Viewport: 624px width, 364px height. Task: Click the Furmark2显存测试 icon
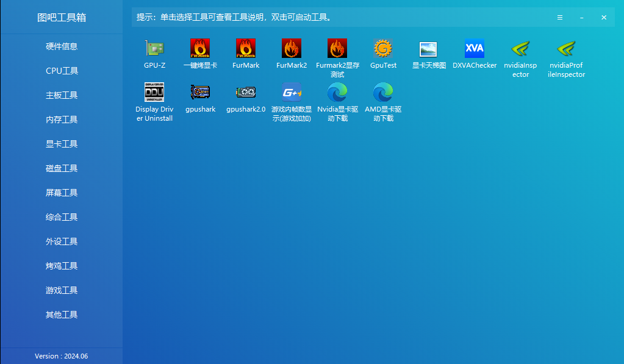coord(337,49)
